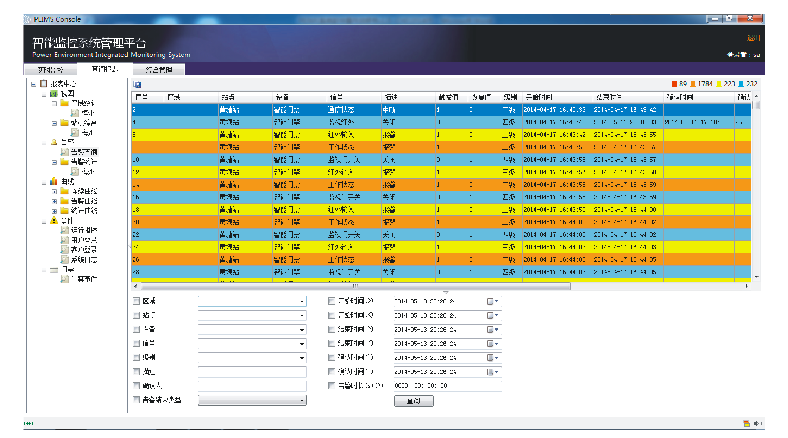
Task: Click the table's vertical scrollbar up arrow
Action: 756,96
